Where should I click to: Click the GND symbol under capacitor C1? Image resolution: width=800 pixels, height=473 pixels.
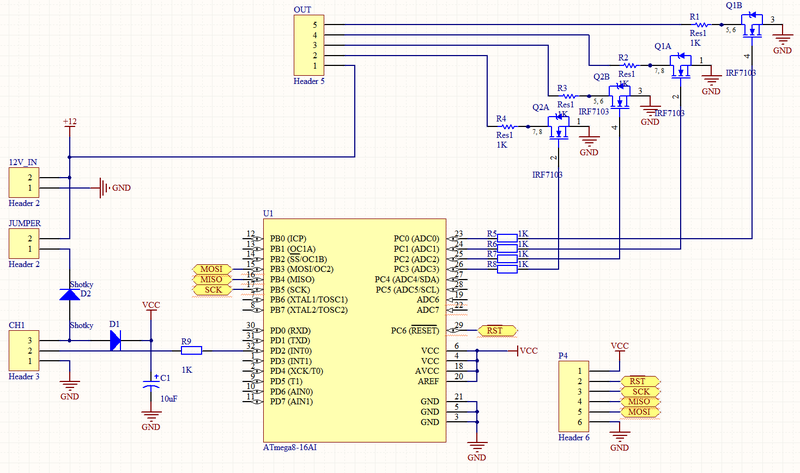(x=151, y=421)
